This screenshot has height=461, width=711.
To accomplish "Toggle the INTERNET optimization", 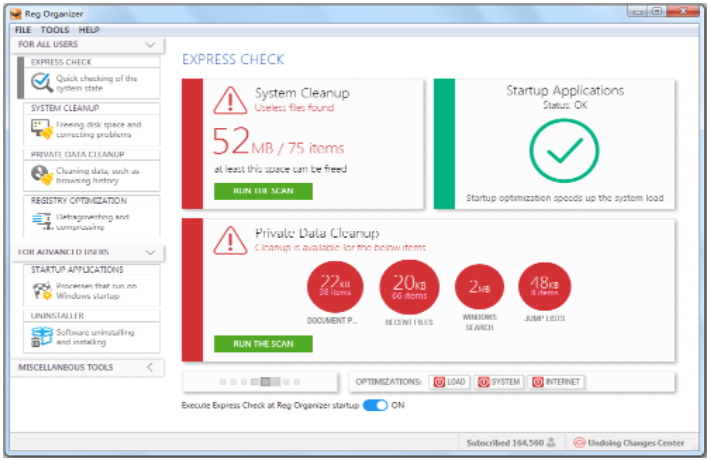I will click(x=556, y=382).
